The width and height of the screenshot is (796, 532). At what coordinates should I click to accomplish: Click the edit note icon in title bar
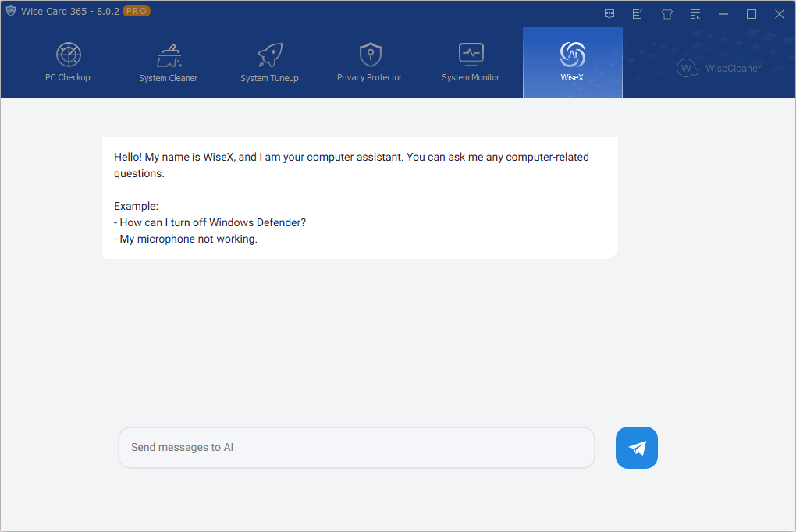click(638, 14)
